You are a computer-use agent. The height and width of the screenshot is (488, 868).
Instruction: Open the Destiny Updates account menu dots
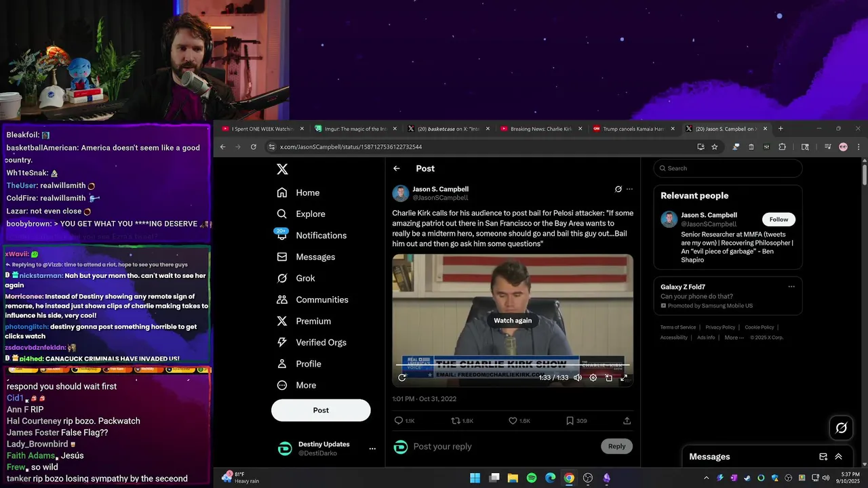tap(372, 449)
